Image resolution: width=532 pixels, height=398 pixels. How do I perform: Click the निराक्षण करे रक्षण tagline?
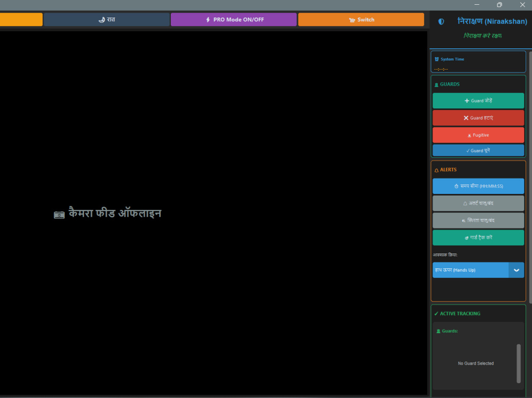coord(483,36)
